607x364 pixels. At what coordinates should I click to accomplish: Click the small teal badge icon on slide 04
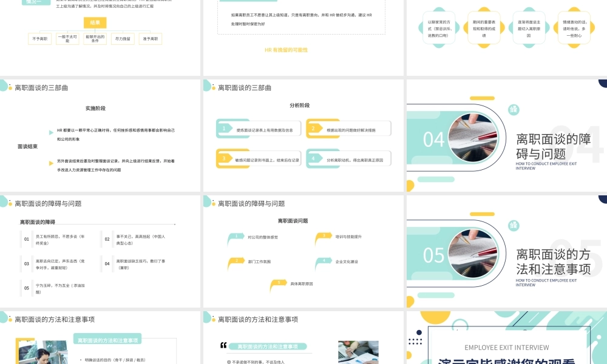(514, 109)
